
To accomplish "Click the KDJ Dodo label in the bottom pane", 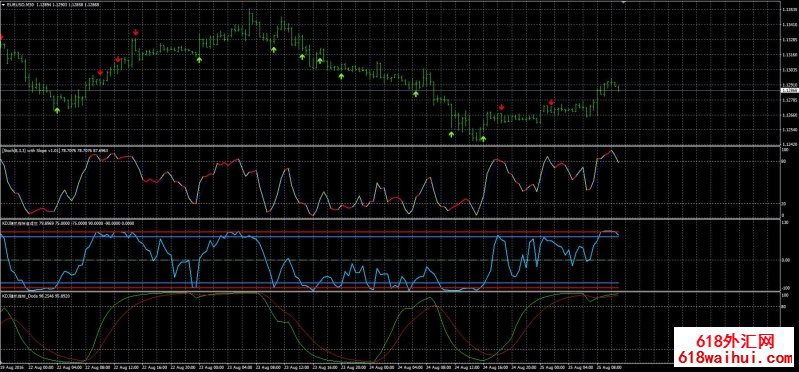I will [x=21, y=296].
